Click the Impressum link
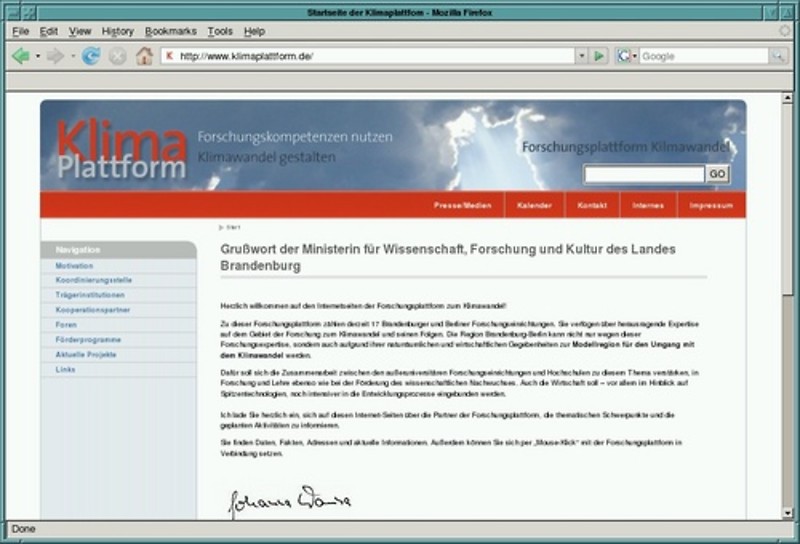 coord(711,205)
